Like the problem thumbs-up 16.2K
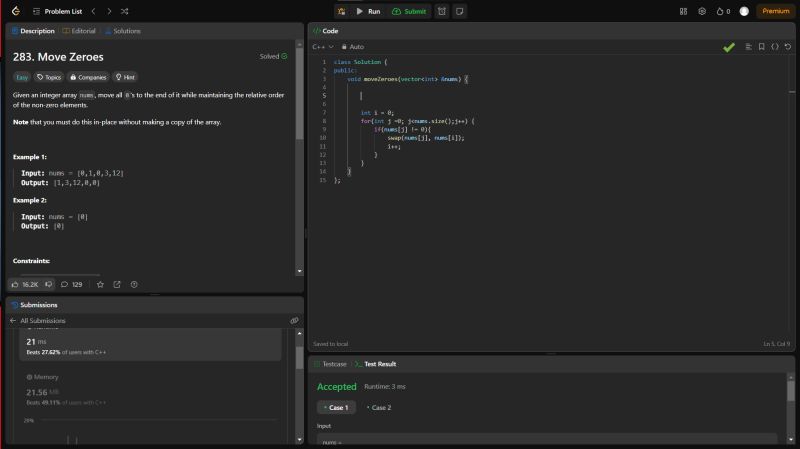 (x=25, y=285)
